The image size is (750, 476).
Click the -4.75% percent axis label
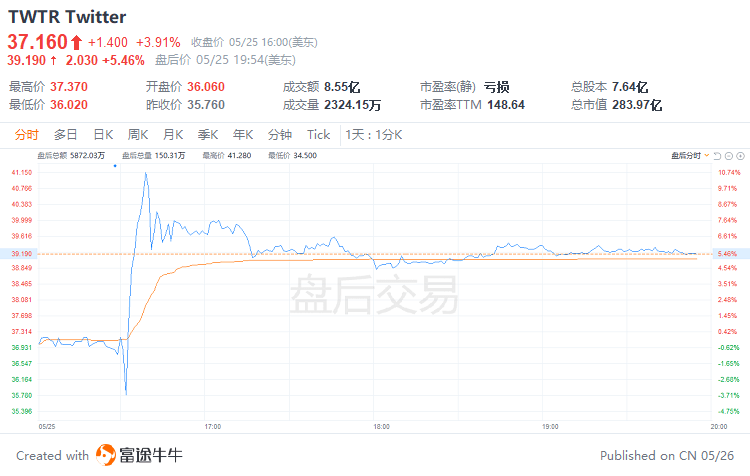pos(729,411)
